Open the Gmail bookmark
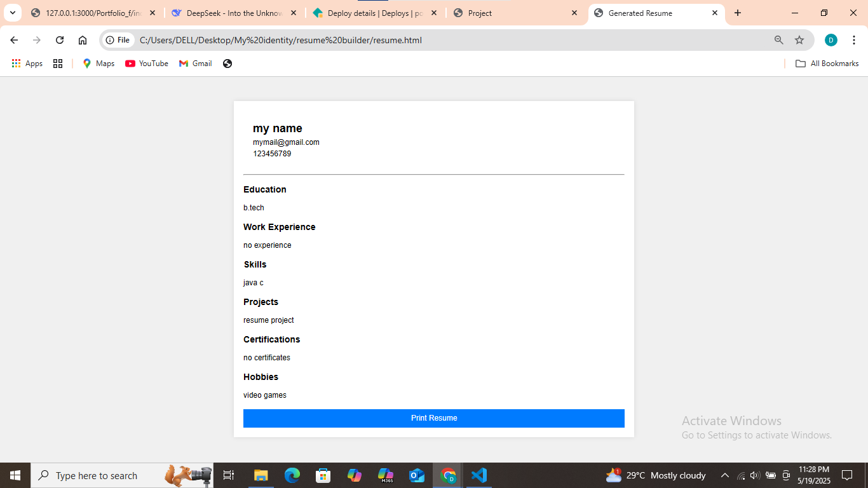 tap(196, 64)
